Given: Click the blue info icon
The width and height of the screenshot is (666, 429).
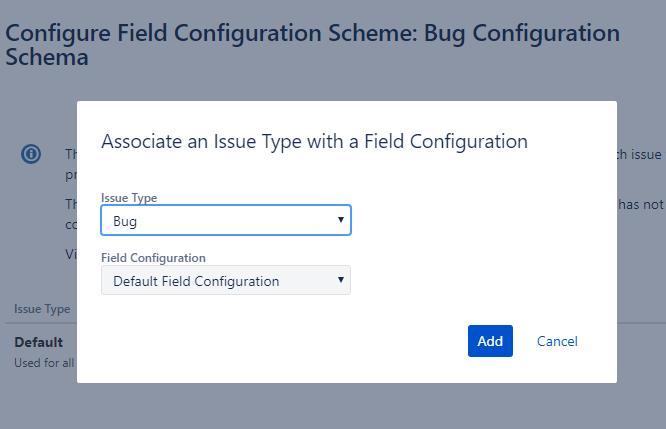Looking at the screenshot, I should pos(31,154).
